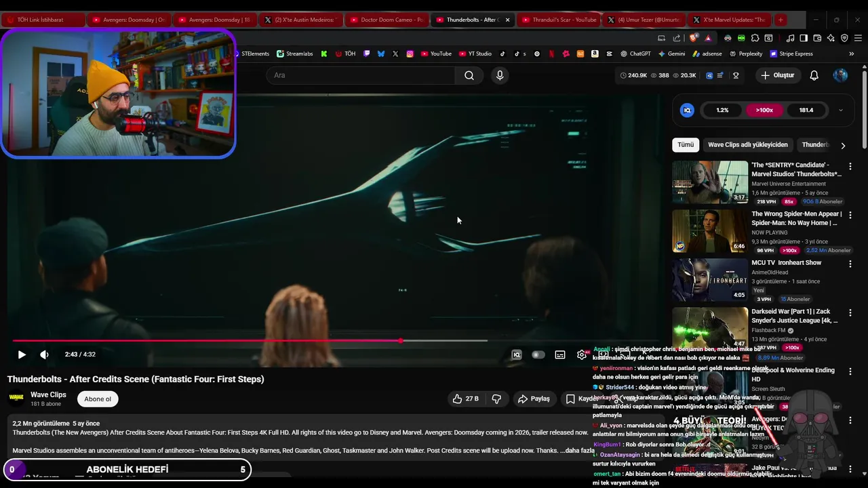This screenshot has width=868, height=488.
Task: Switch to X'te Marvel Updates tab
Action: point(729,20)
